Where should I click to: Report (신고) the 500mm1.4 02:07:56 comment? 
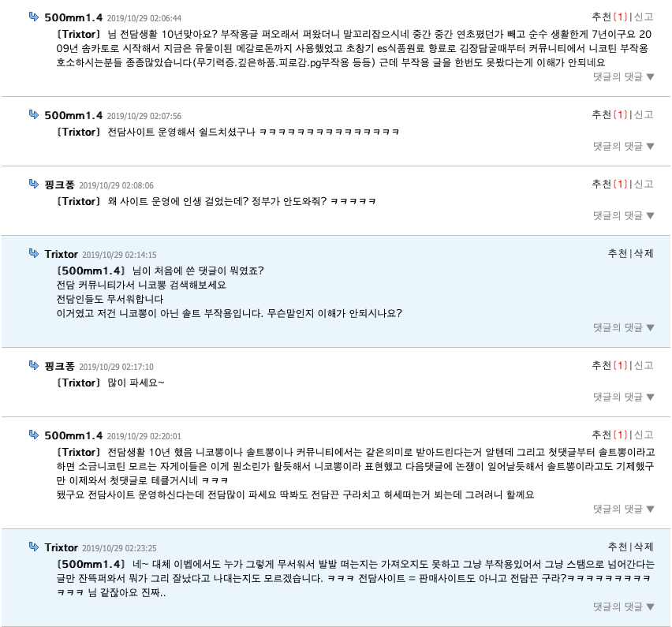[x=644, y=114]
